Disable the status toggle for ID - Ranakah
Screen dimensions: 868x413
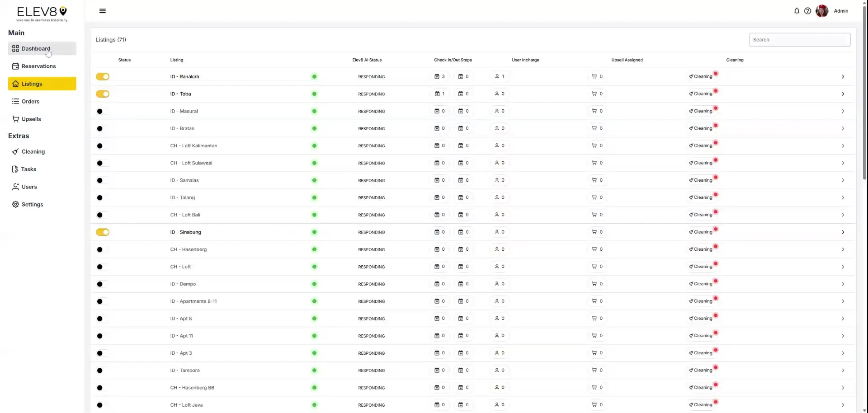point(103,76)
